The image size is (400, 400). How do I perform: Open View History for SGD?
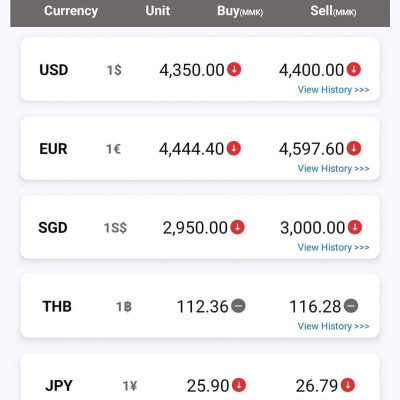pos(333,248)
